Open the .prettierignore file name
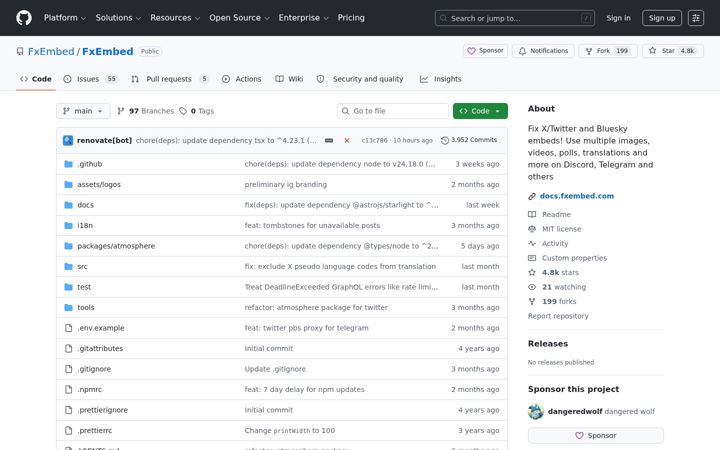Viewport: 720px width, 450px height. coord(102,410)
